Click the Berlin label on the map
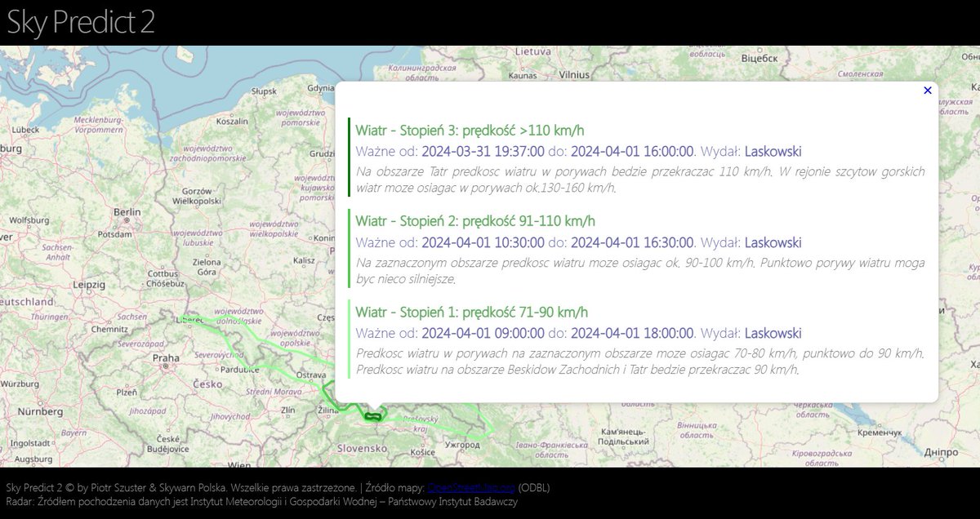The width and height of the screenshot is (980, 519). point(127,212)
